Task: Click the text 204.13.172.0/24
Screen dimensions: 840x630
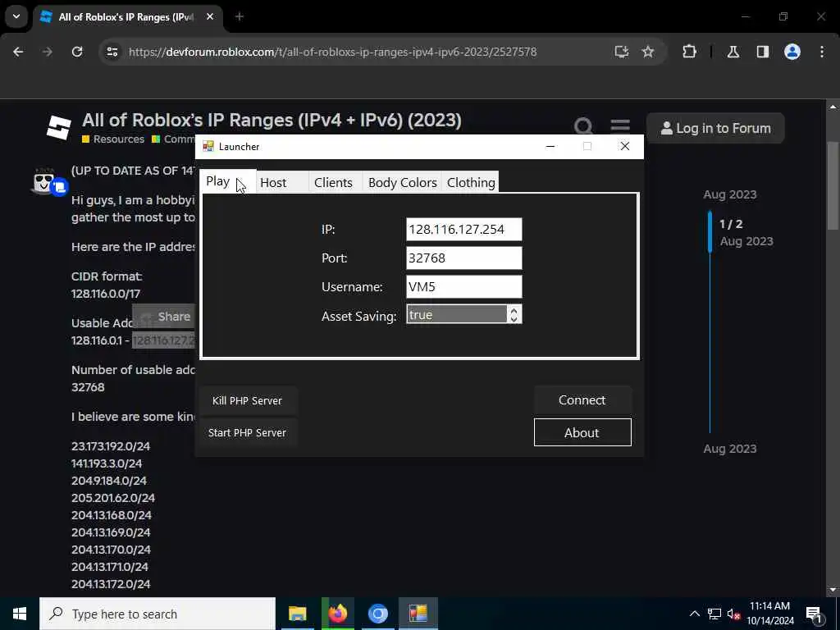Action: click(x=111, y=584)
